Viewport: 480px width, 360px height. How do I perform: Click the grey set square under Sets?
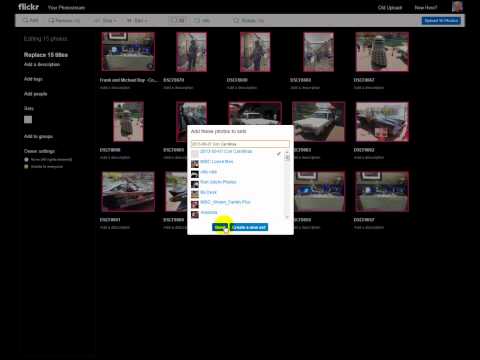(28, 120)
